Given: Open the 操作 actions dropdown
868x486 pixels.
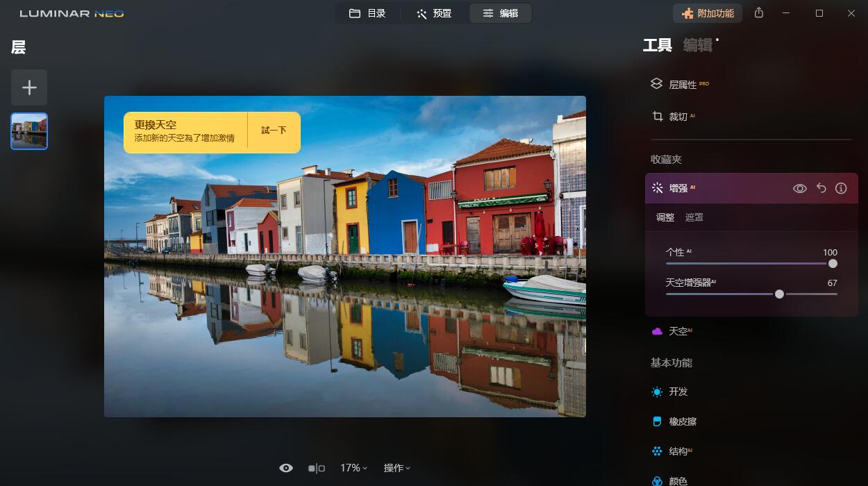Looking at the screenshot, I should point(396,468).
